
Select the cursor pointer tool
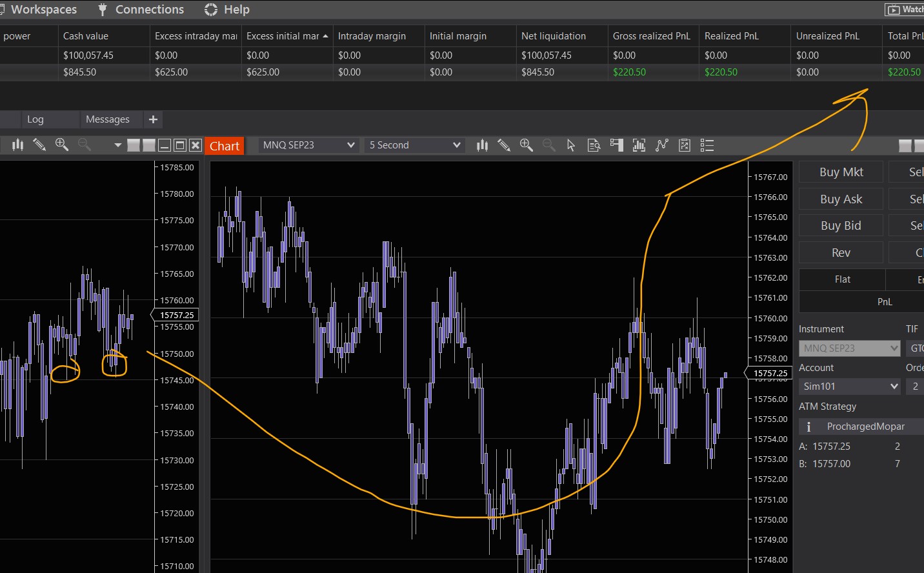click(x=570, y=145)
